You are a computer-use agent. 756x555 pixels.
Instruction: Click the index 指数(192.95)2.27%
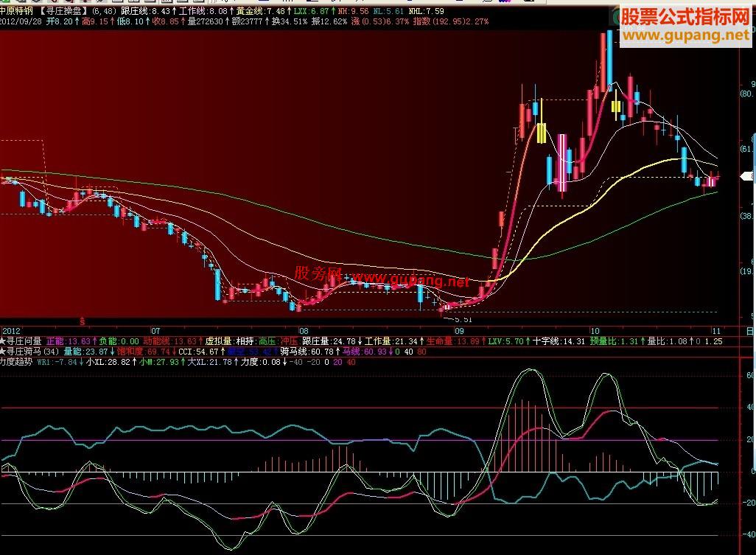[451, 21]
